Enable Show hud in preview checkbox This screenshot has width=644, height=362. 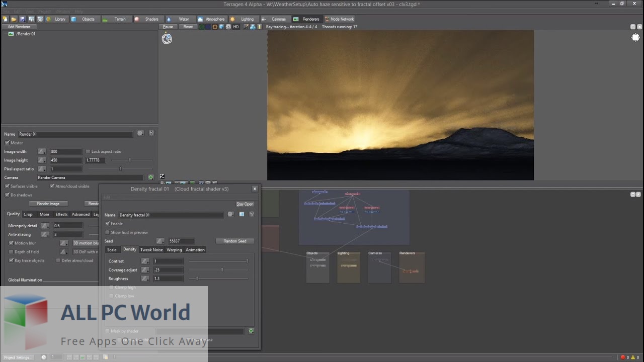pos(107,232)
